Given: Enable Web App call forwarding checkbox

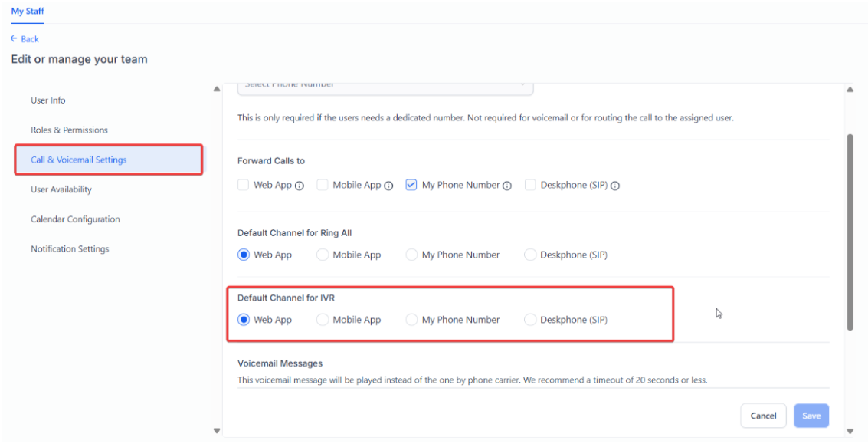Looking at the screenshot, I should [243, 185].
